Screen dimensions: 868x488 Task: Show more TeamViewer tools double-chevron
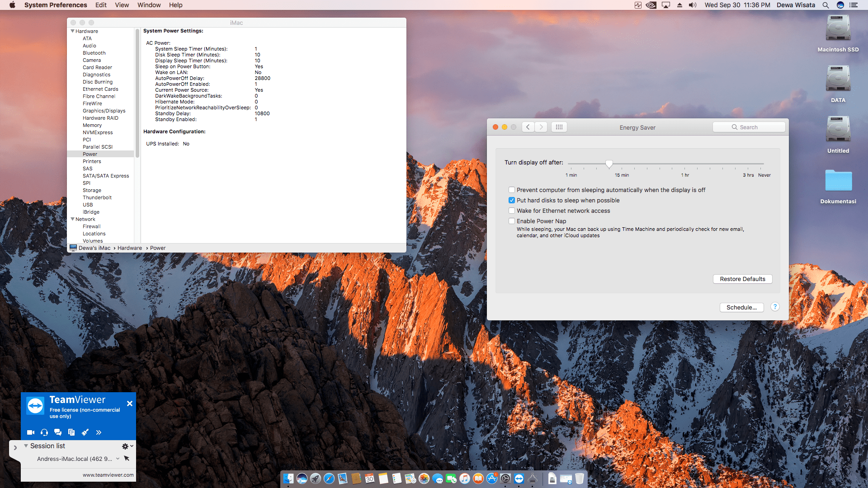tap(99, 432)
